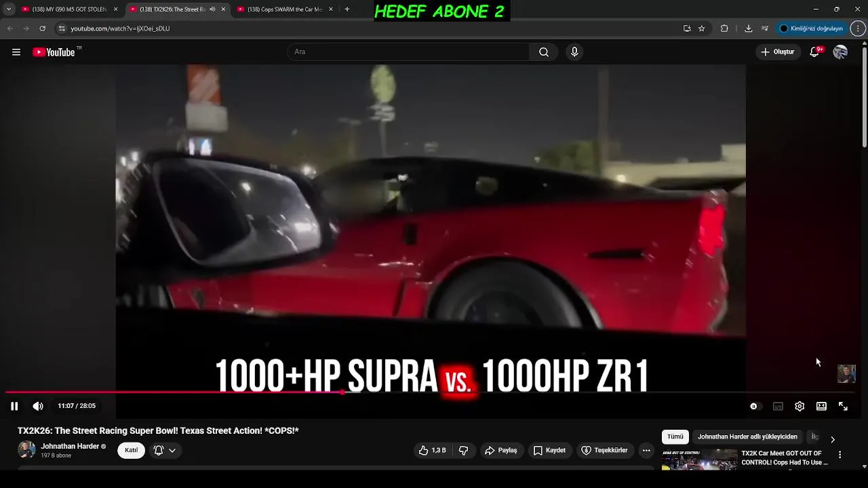This screenshot has width=868, height=488.
Task: Open the tab search dropdown arrow
Action: click(x=8, y=9)
